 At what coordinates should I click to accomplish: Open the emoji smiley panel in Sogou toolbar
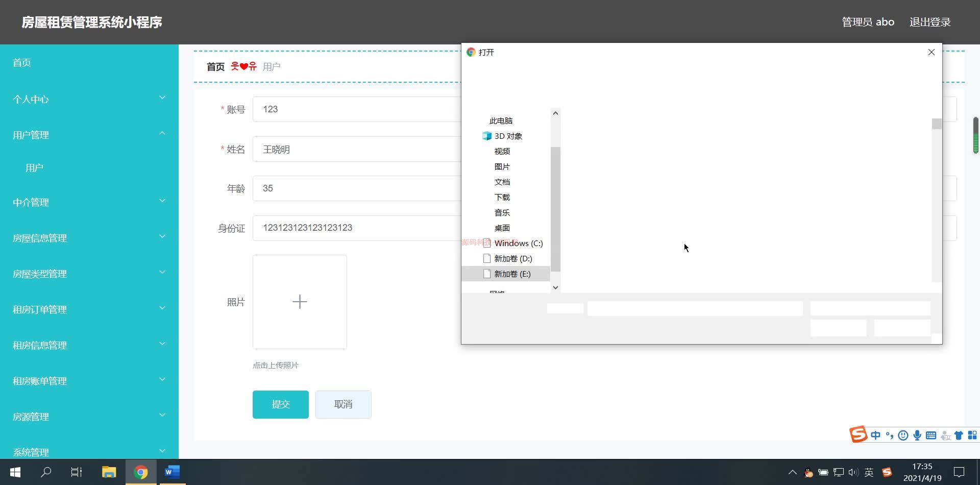pyautogui.click(x=903, y=435)
